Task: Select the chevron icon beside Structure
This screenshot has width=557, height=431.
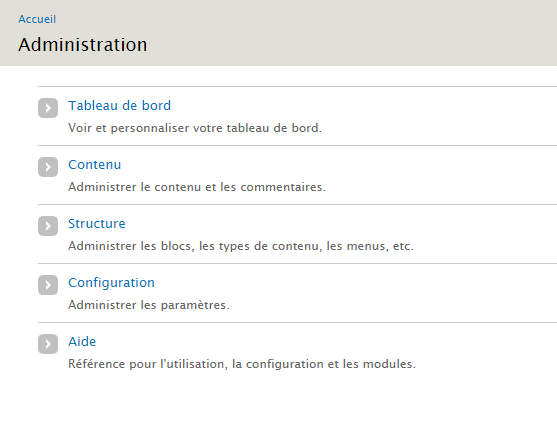Action: 48,226
